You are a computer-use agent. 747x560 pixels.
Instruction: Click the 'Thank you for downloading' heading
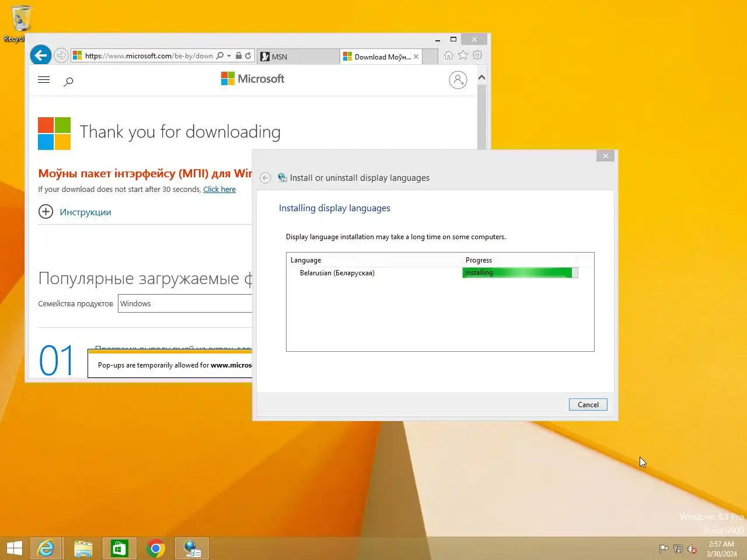[180, 132]
